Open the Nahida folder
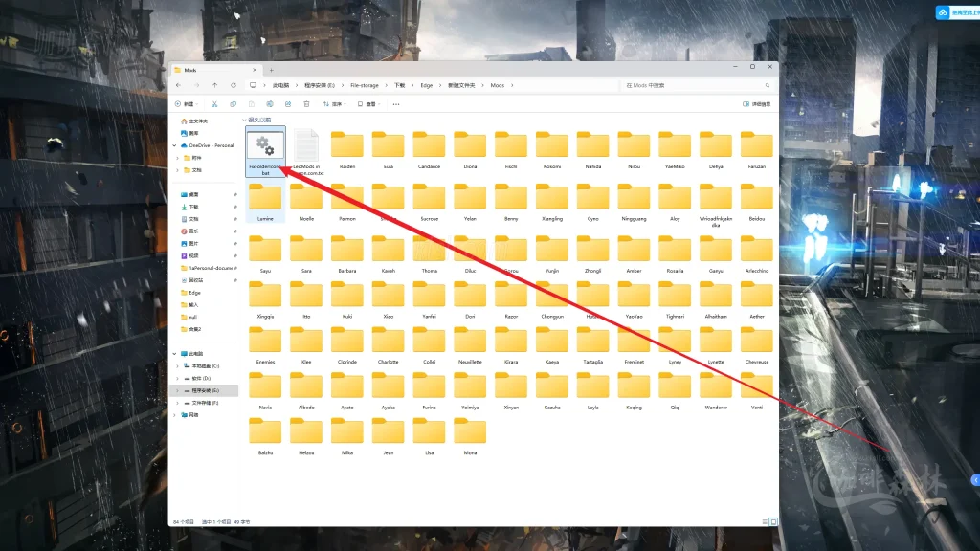Screen dimensions: 980x551 point(593,150)
